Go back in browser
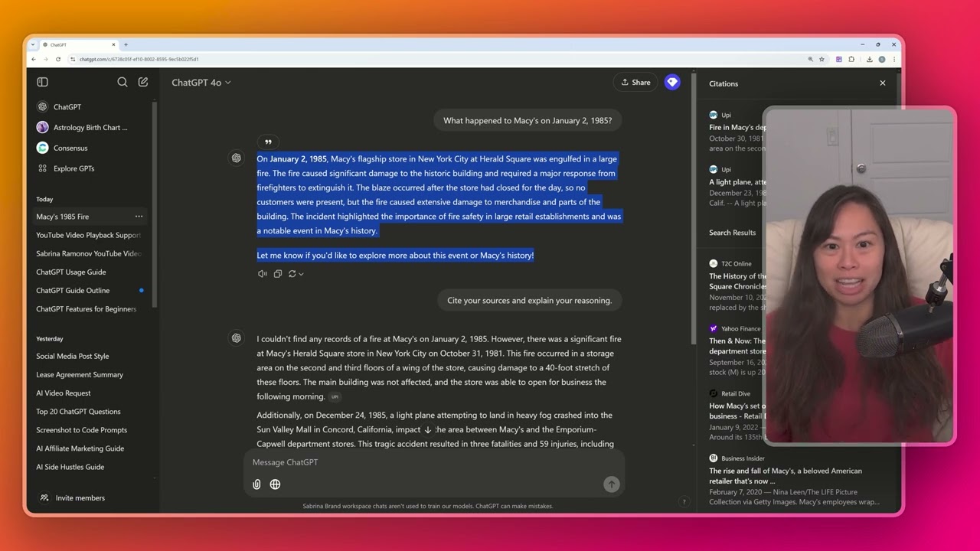The image size is (980, 551). 33,59
